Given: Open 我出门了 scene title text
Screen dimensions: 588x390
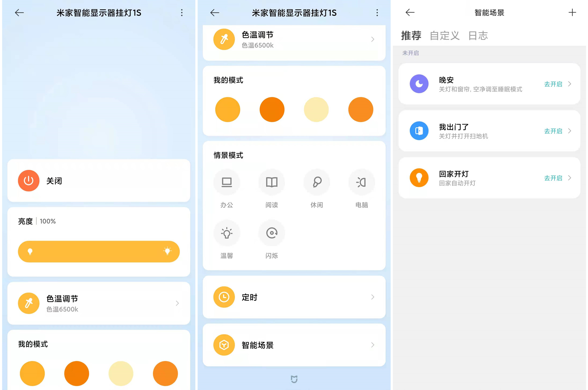Looking at the screenshot, I should (x=454, y=127).
